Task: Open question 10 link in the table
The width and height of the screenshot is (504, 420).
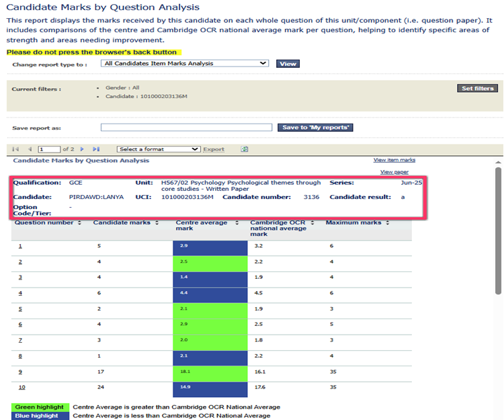Action: (22, 387)
